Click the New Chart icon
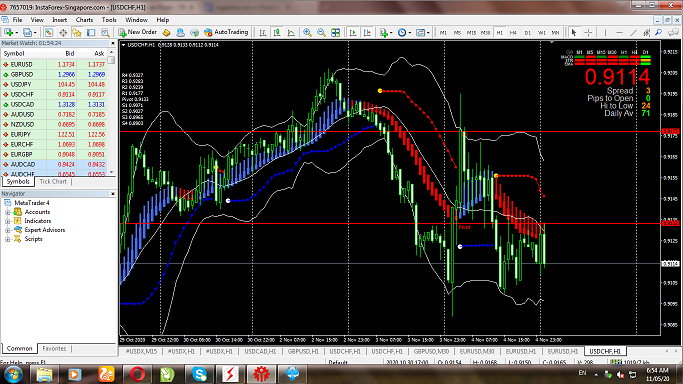 pos(8,32)
